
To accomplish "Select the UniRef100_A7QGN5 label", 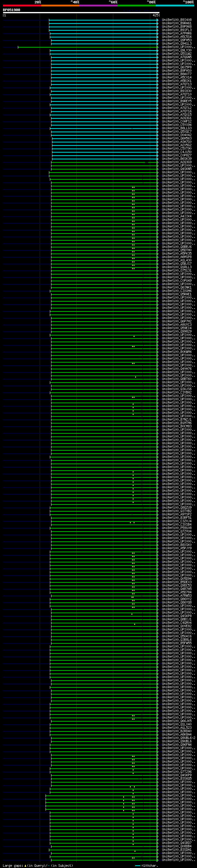I will (x=177, y=57).
